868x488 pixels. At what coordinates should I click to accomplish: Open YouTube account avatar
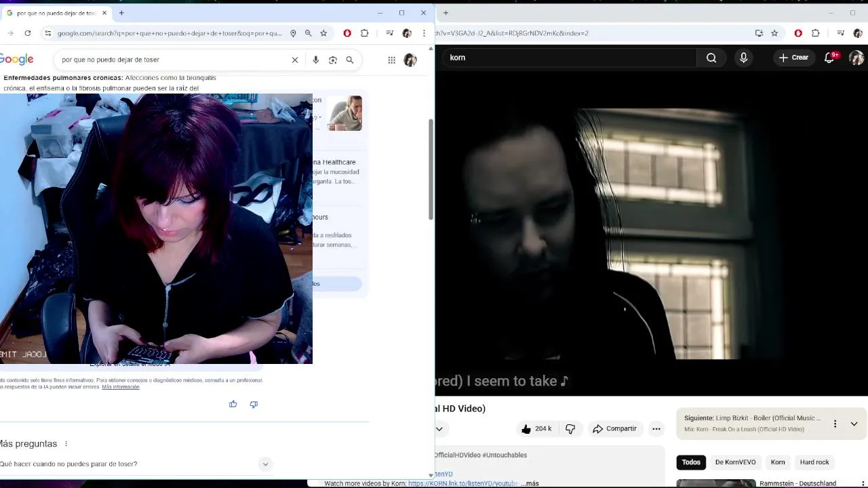coord(856,58)
